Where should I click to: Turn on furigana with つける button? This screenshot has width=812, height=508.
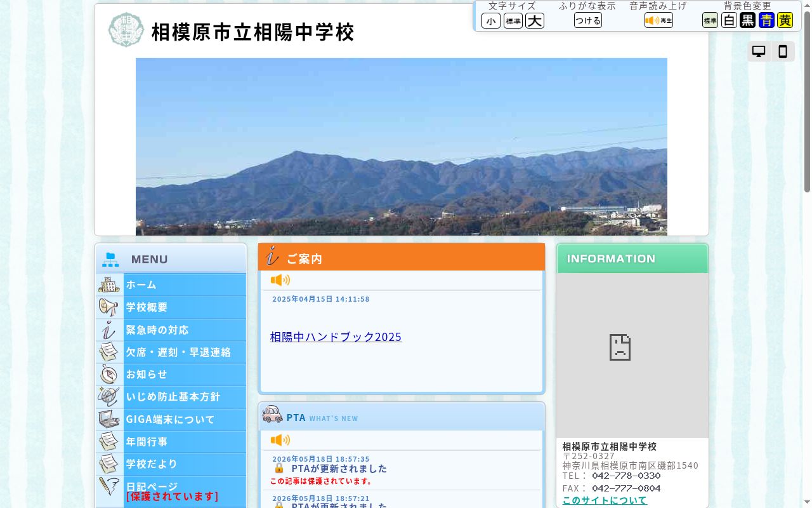(588, 20)
